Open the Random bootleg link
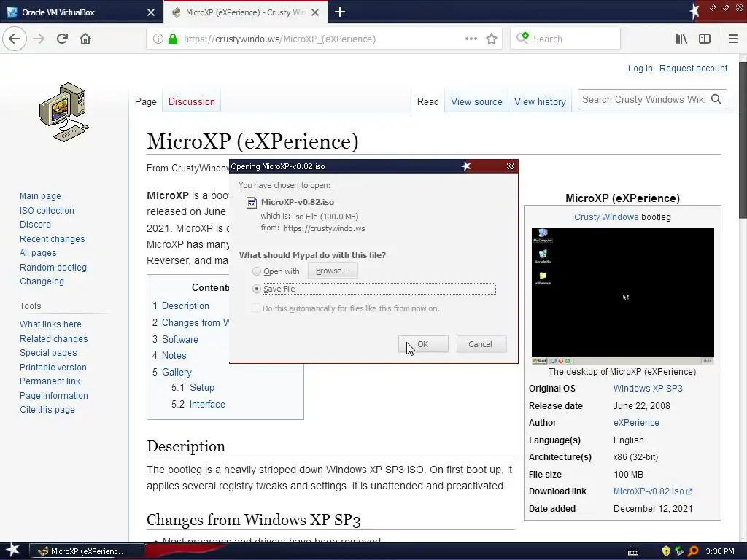This screenshot has height=560, width=747. 53,267
